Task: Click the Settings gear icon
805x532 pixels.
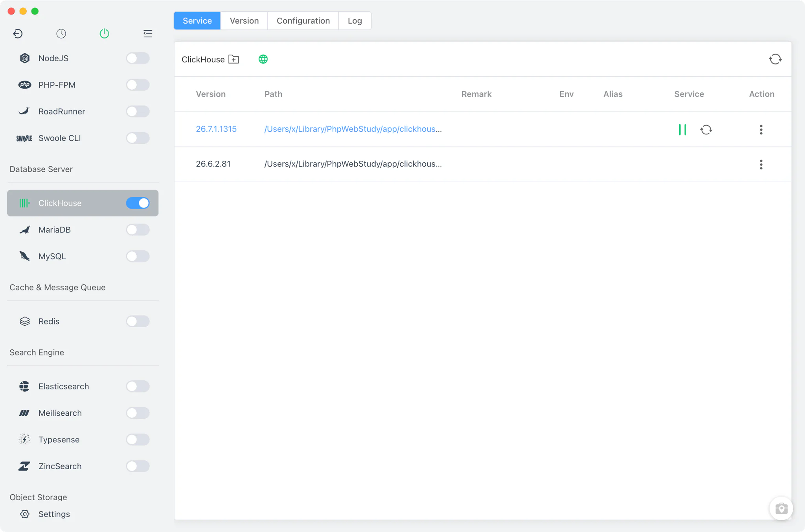Action: (x=25, y=514)
